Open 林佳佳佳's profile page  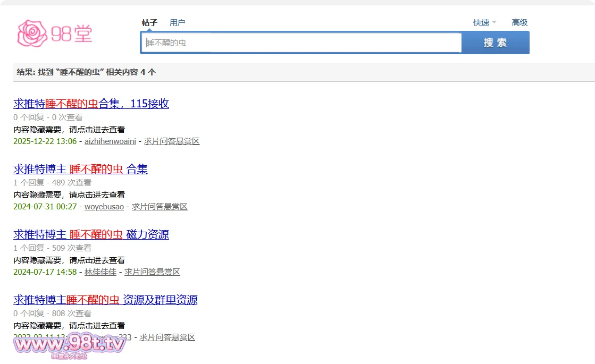pyautogui.click(x=100, y=272)
